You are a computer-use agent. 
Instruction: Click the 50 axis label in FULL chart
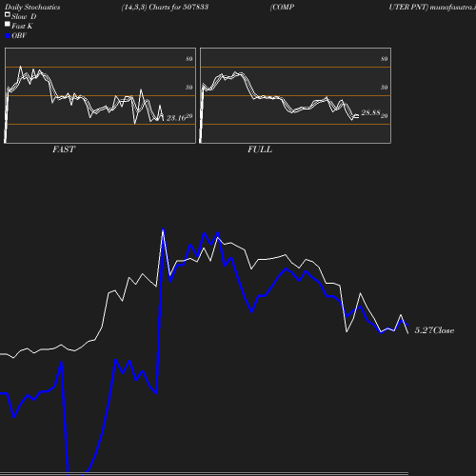pyautogui.click(x=385, y=88)
